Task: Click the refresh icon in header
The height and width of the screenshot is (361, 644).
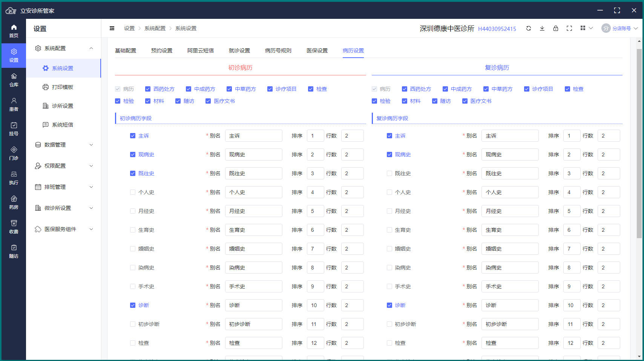Action: (x=529, y=28)
